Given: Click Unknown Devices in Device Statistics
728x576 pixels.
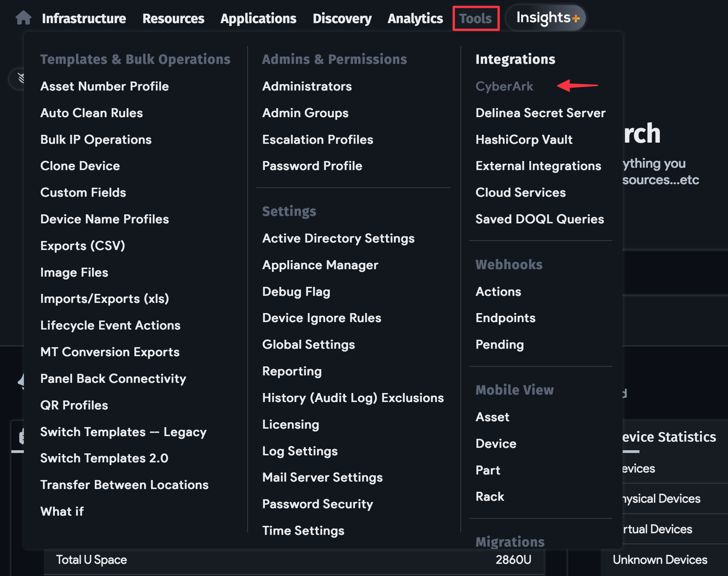Looking at the screenshot, I should 660,560.
